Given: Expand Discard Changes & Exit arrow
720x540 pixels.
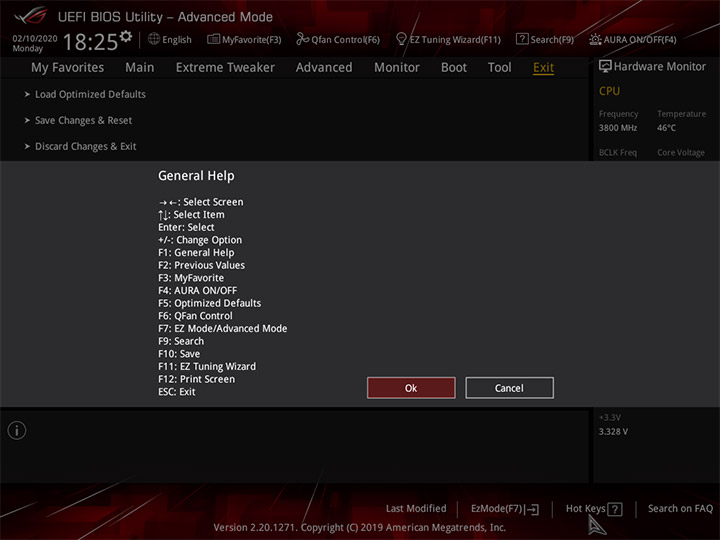Looking at the screenshot, I should tap(27, 146).
